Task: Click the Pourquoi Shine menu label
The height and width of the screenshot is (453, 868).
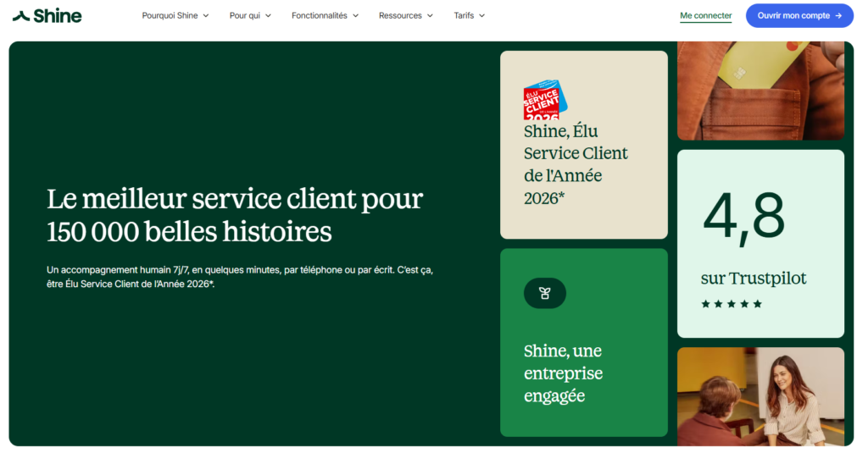Action: [170, 15]
